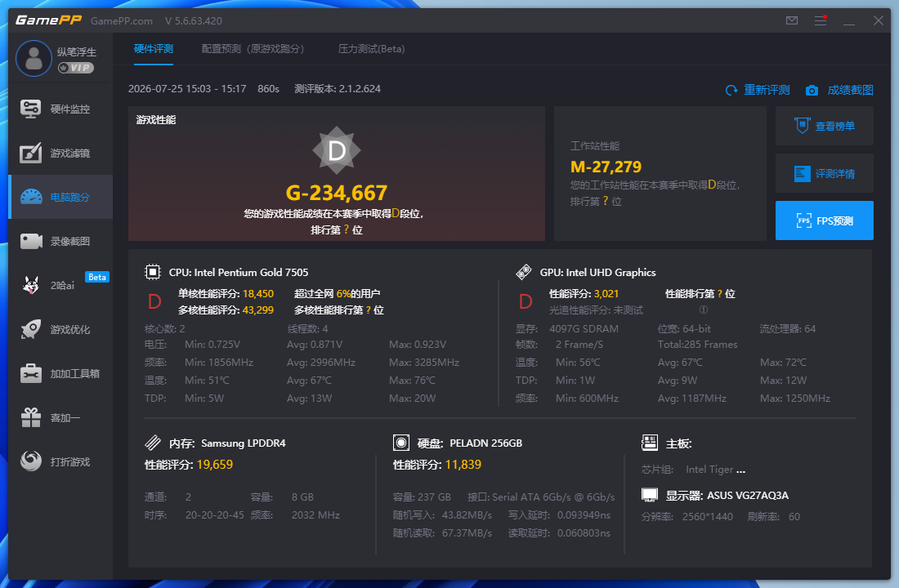The image size is (899, 588).
Task: Click test date 2026-07-25 15:03 - 15:17
Action: tap(187, 89)
